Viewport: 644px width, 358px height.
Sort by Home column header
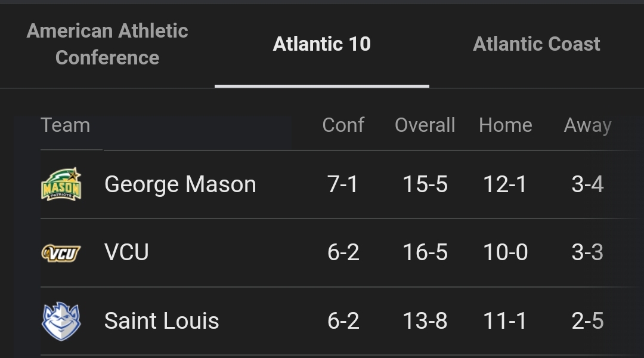pos(506,125)
